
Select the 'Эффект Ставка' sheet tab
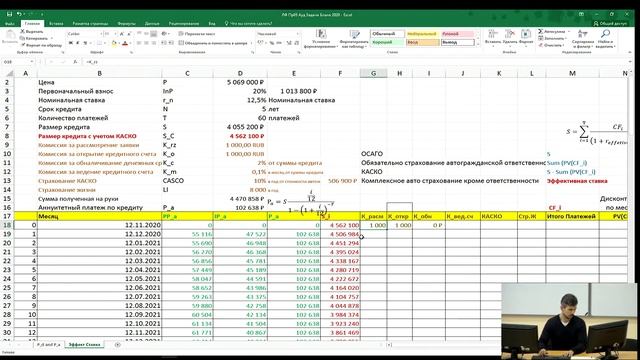[x=84, y=345]
